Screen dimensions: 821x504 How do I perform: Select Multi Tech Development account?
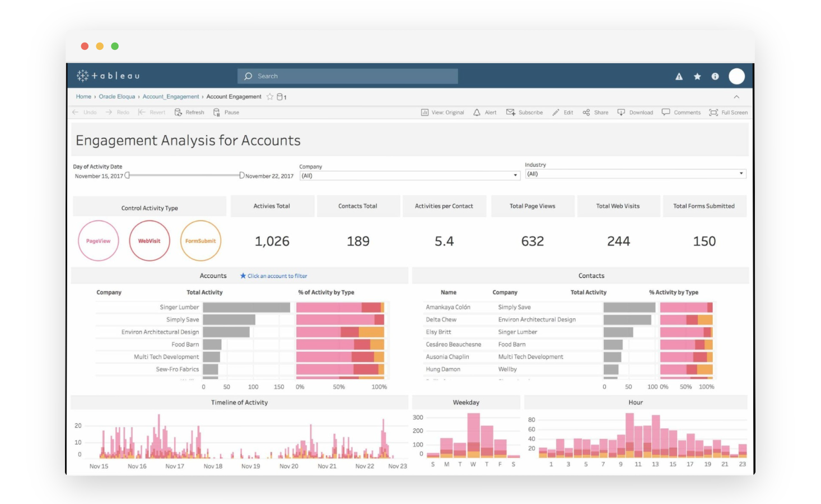click(166, 357)
